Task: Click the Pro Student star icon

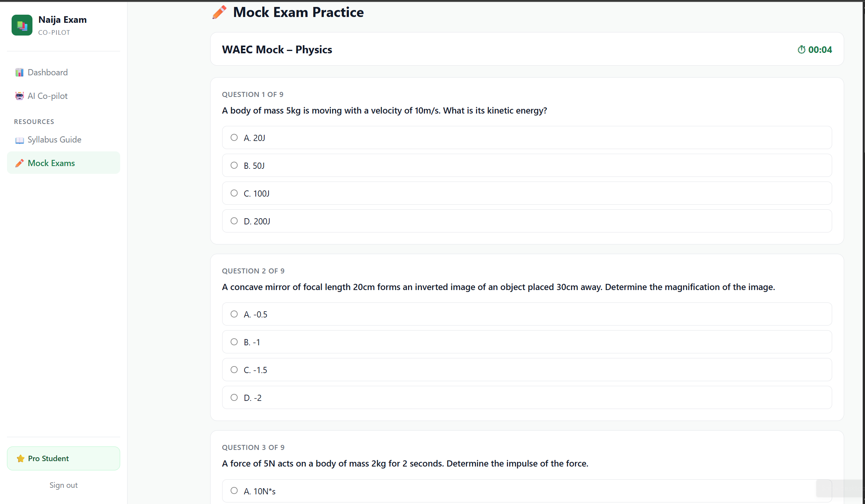Action: tap(20, 458)
